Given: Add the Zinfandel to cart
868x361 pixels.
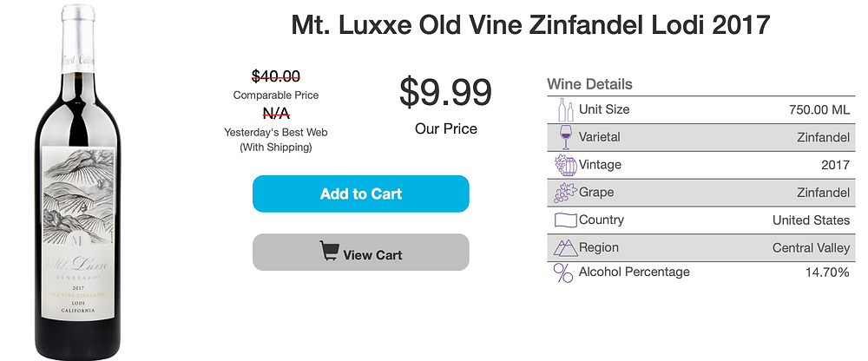Looking at the screenshot, I should [x=361, y=194].
